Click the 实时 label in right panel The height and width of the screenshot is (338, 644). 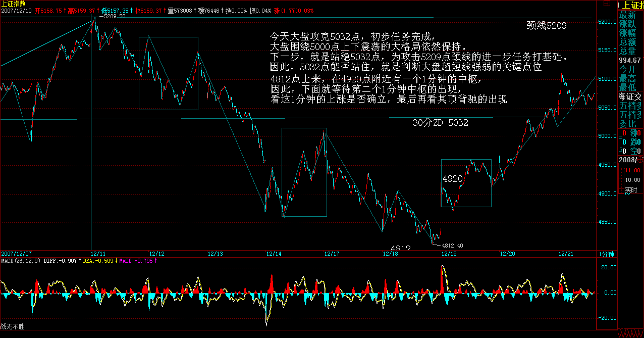click(x=631, y=190)
